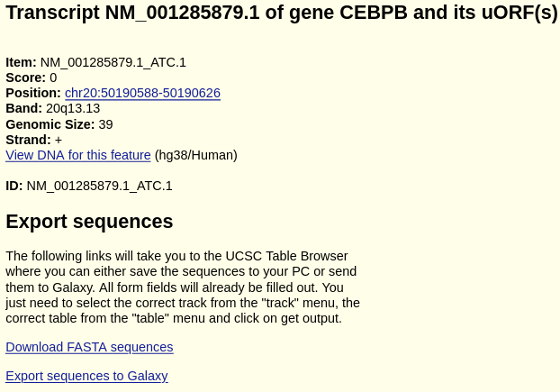Click the bold Band label
560x392 pixels.
24,109
